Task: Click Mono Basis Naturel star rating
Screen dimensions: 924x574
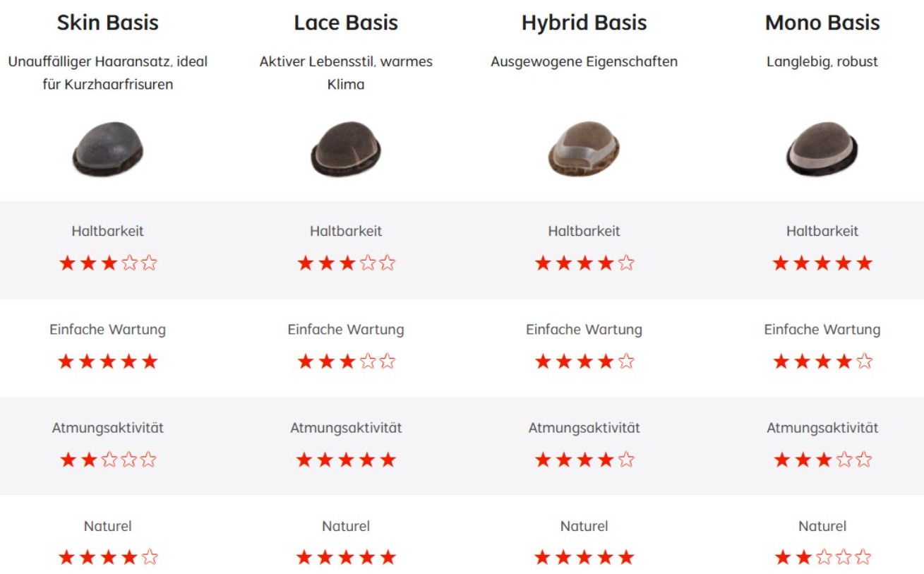Action: pos(822,558)
